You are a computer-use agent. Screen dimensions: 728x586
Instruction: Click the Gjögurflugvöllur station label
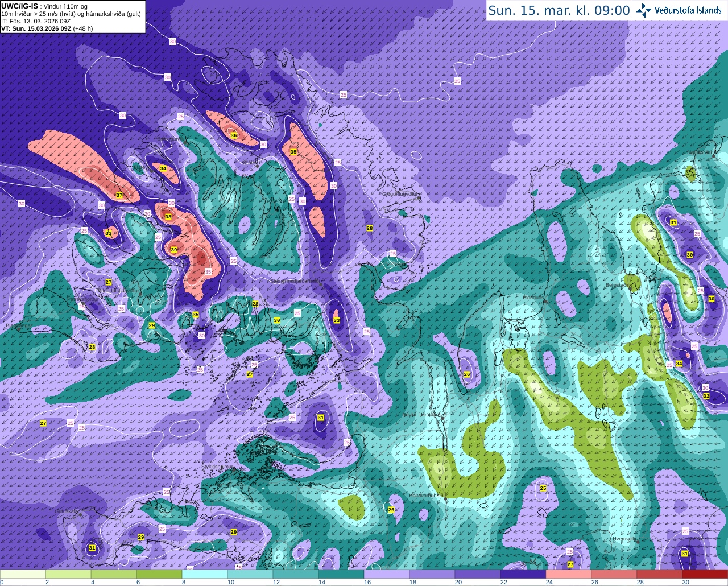point(401,193)
